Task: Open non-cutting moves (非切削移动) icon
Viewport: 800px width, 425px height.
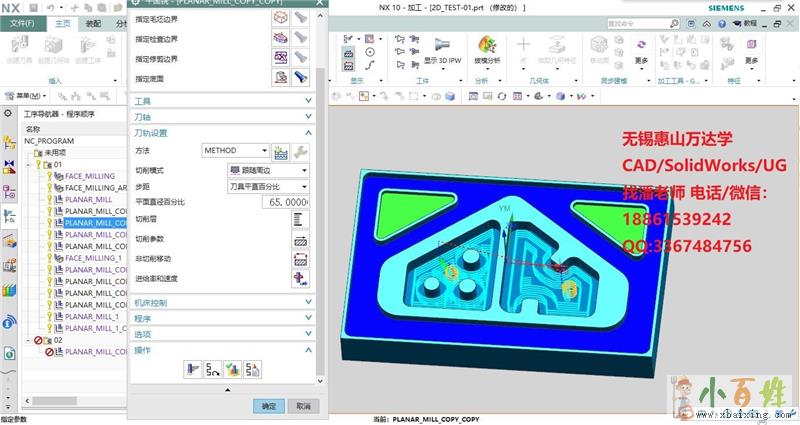Action: click(299, 259)
